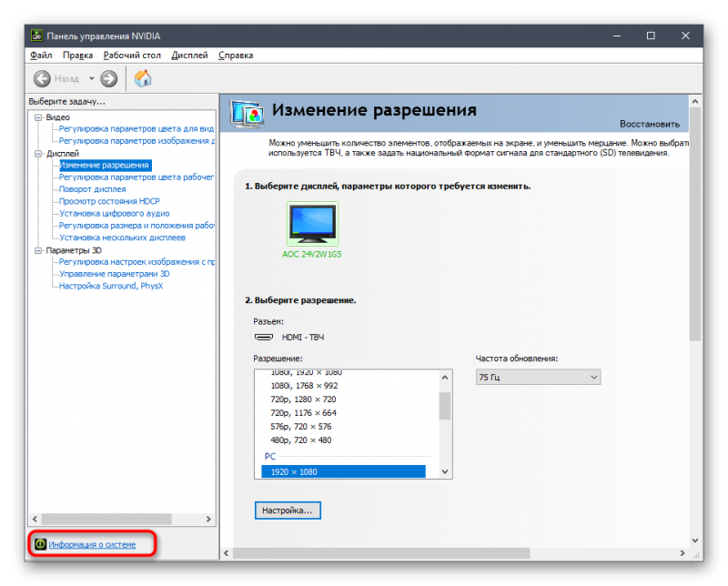
Task: Select Настройка Surround, PhysX item
Action: (x=111, y=286)
